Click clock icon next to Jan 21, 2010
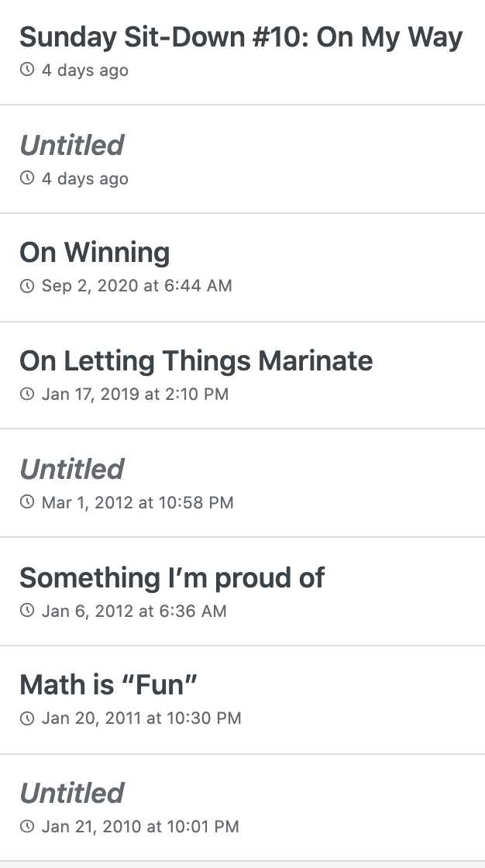Image resolution: width=485 pixels, height=868 pixels. [27, 827]
